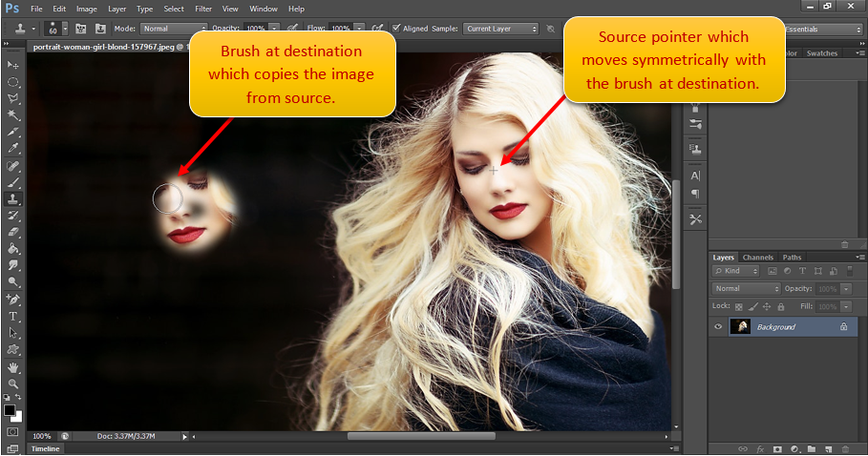Screen dimensions: 868x456
Task: Select the Healing Brush tool
Action: (12, 166)
